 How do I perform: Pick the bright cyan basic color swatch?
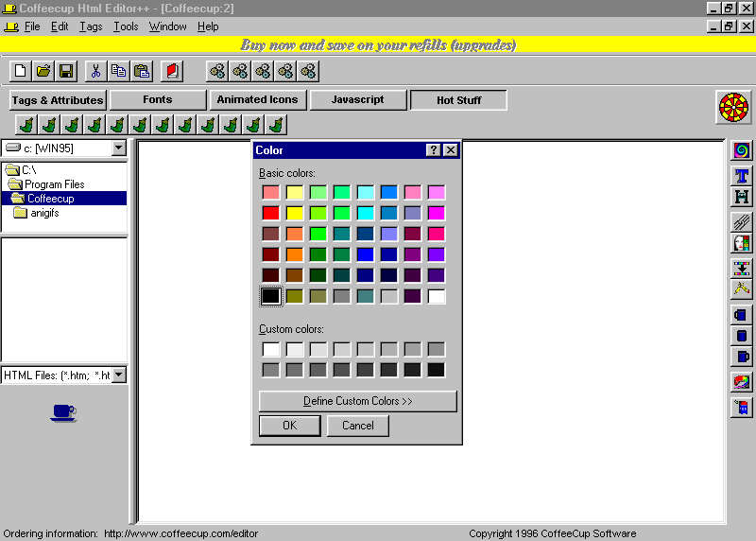tap(365, 213)
